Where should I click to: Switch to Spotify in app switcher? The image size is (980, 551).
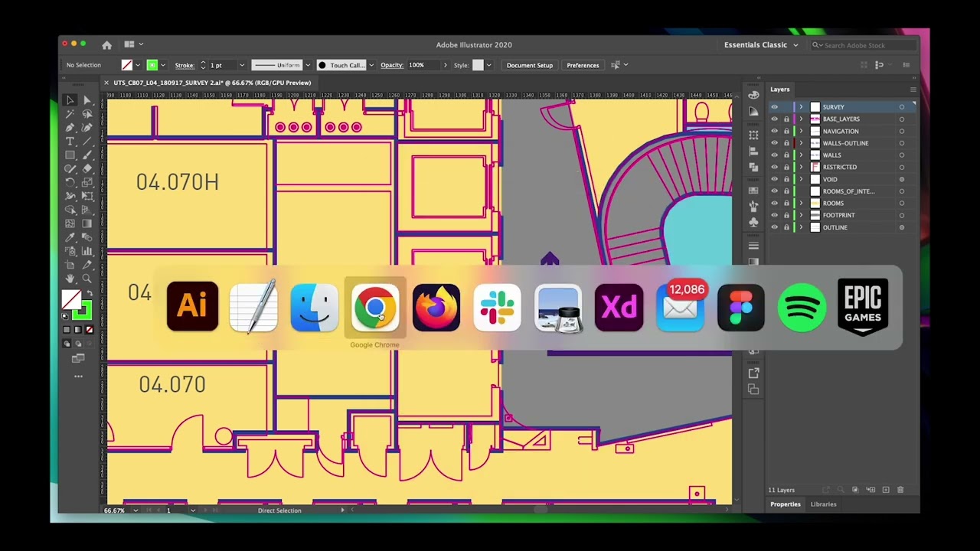pyautogui.click(x=802, y=307)
